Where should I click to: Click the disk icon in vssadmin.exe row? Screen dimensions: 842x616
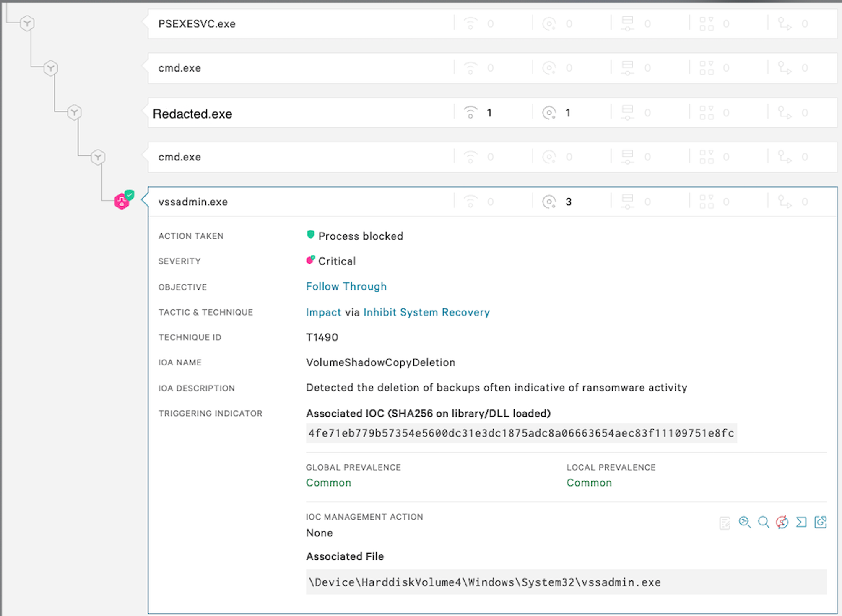click(627, 202)
